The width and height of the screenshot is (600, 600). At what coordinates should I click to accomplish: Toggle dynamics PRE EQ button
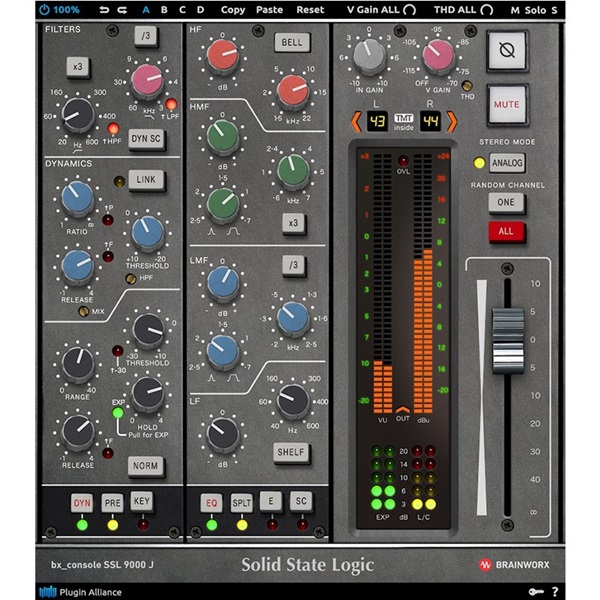112,503
